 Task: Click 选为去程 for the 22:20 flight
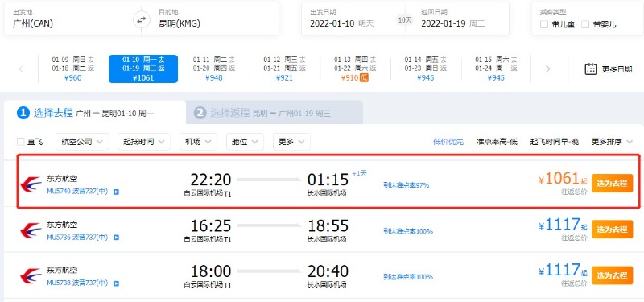612,184
